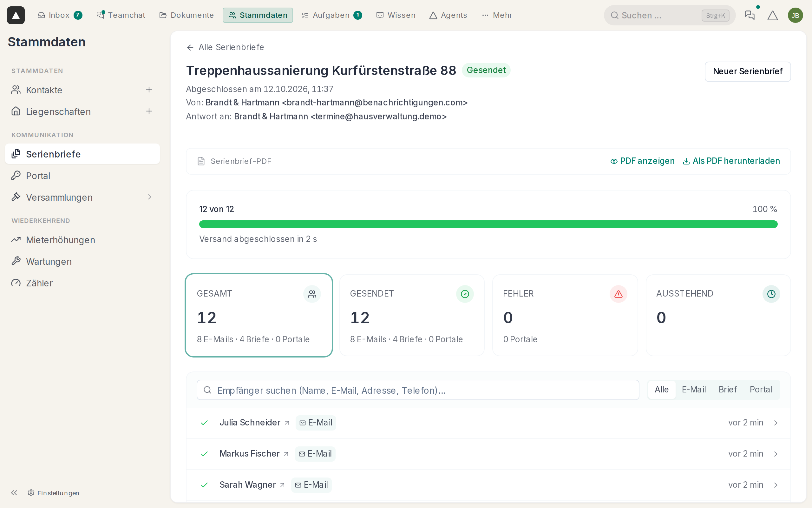The height and width of the screenshot is (508, 812).
Task: Filter recipients by E-Mail
Action: [694, 389]
